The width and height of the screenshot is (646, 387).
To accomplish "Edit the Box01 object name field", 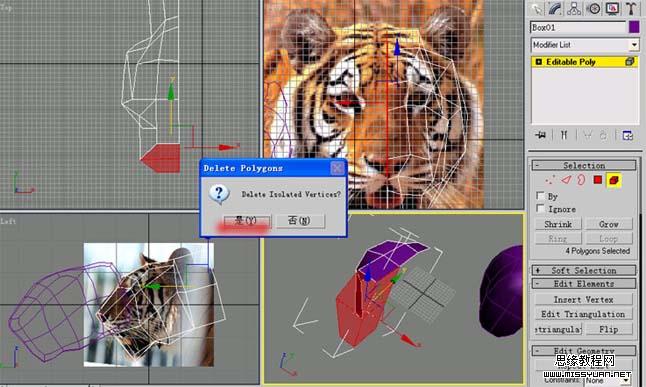I will (578, 28).
